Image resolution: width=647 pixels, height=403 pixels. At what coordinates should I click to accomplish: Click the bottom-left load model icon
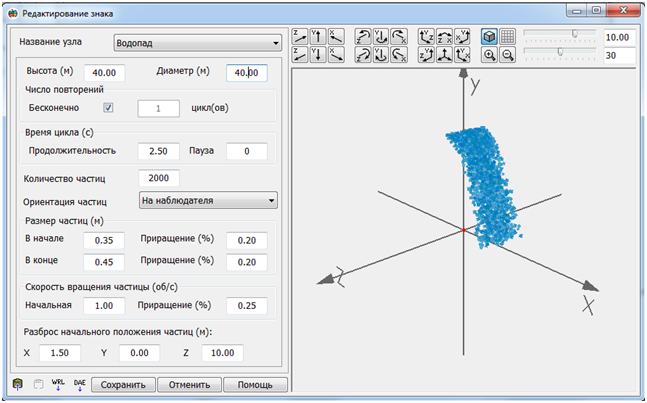click(x=17, y=385)
